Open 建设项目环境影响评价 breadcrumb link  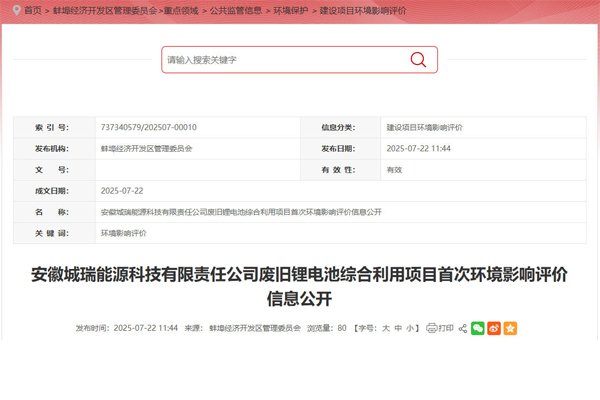(360, 9)
